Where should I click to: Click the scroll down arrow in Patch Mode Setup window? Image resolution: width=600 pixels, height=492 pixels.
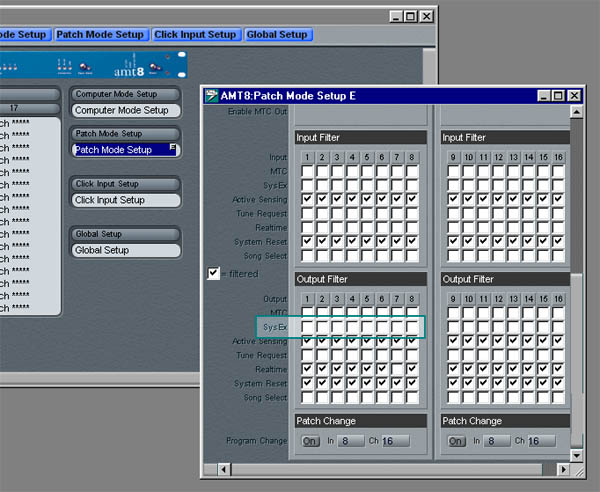pyautogui.click(x=576, y=455)
